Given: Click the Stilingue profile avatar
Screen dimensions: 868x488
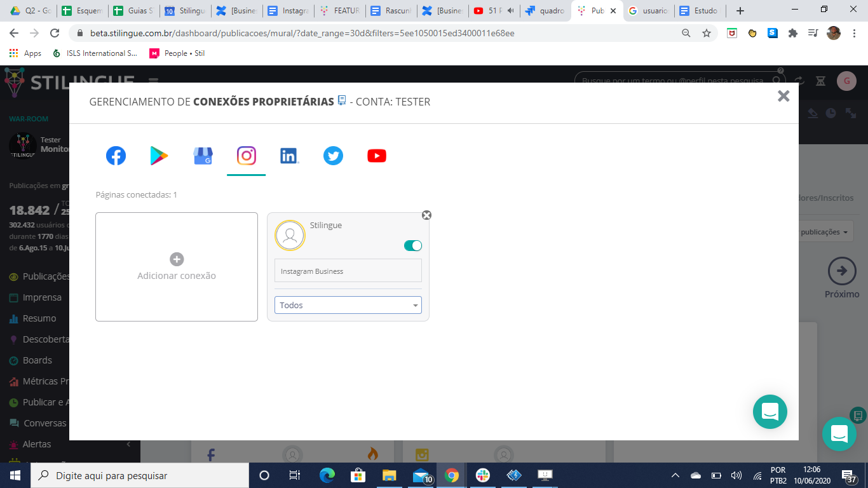Looking at the screenshot, I should (x=290, y=236).
